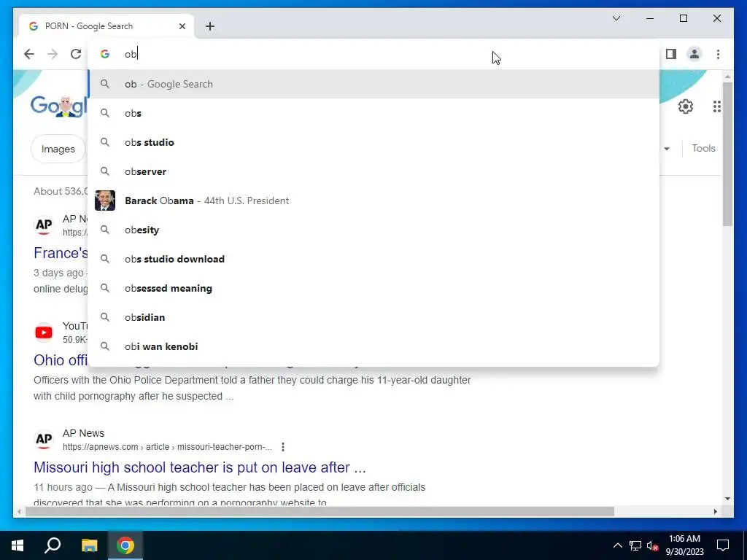
Task: Click the AP logo of France result
Action: tap(44, 225)
